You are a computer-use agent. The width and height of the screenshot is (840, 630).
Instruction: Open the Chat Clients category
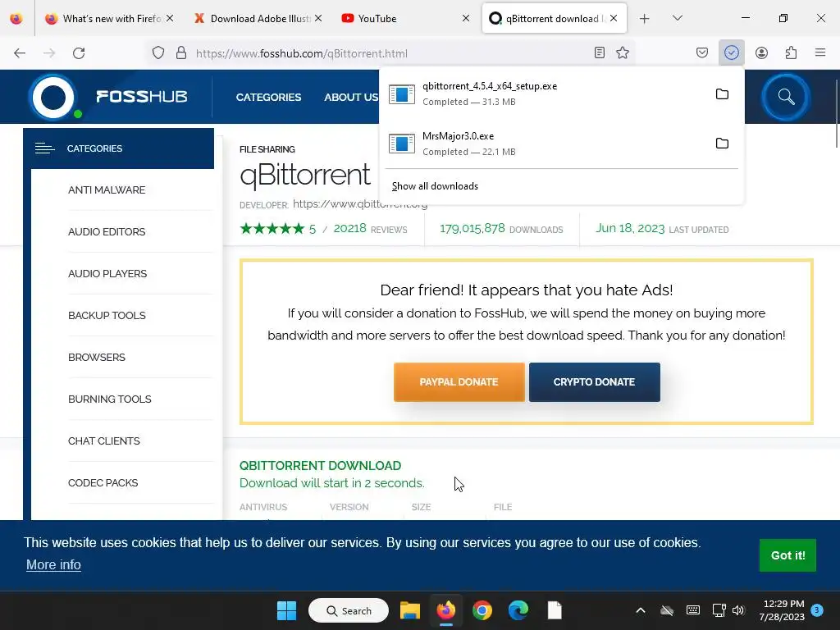point(103,441)
